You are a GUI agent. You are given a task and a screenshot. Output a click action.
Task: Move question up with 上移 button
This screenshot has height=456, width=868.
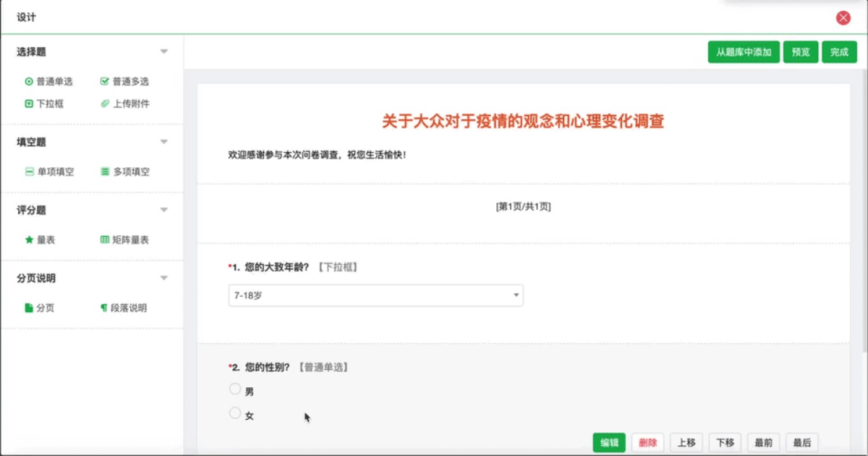[x=686, y=443]
